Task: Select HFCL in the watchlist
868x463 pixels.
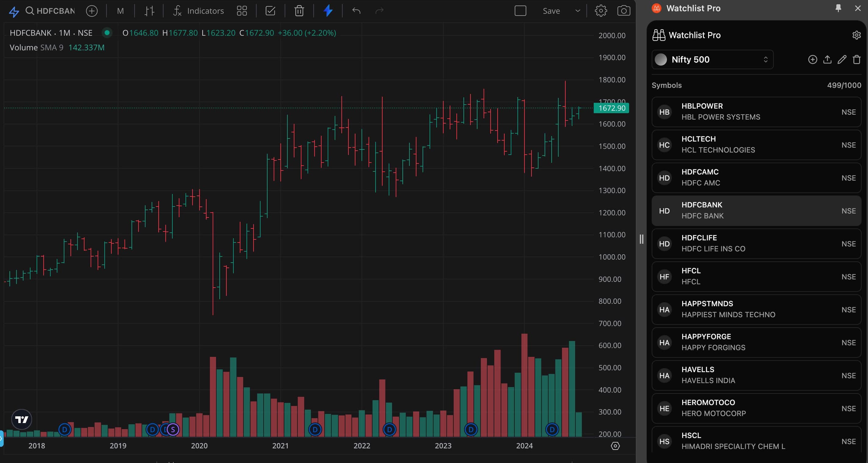Action: tap(756, 277)
